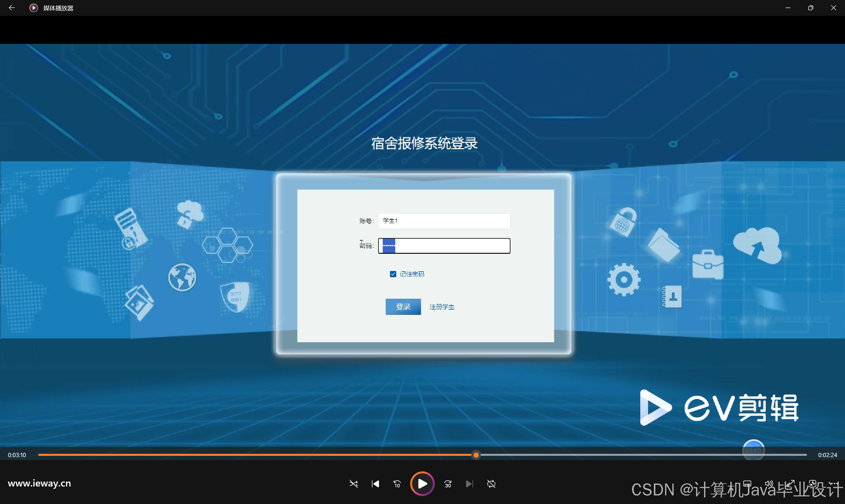Open the volume control
This screenshot has width=845, height=504.
click(768, 483)
